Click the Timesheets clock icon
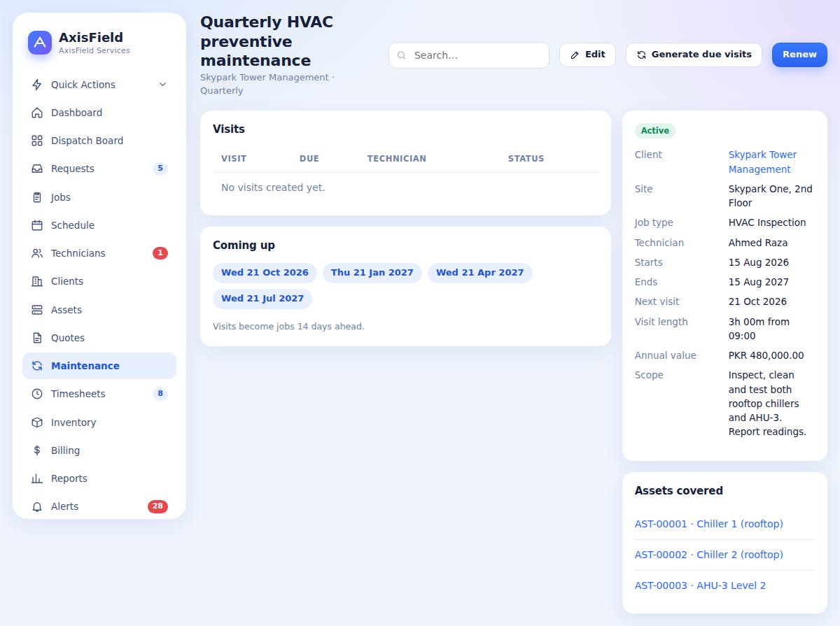The width and height of the screenshot is (840, 626). pyautogui.click(x=37, y=394)
